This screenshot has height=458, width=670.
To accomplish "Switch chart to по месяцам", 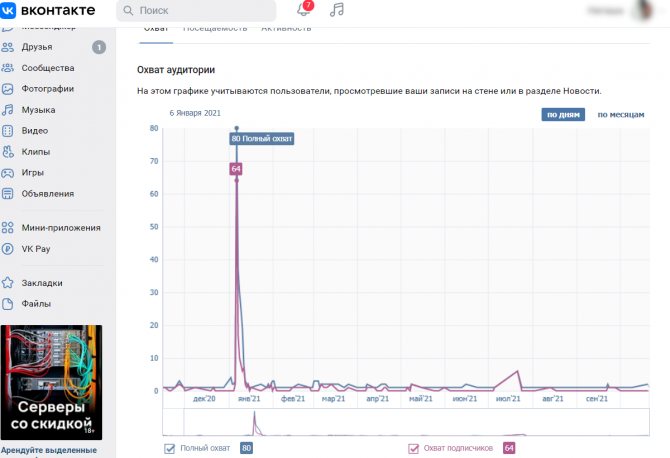I will tap(621, 114).
